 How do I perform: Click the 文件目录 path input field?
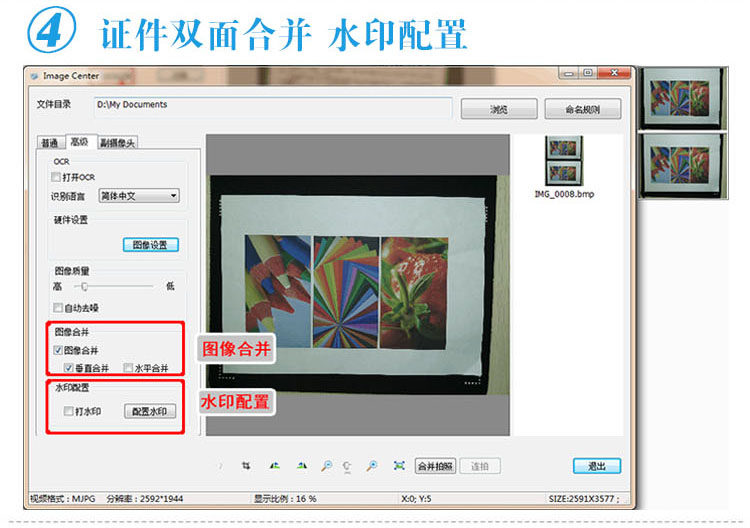point(273,107)
